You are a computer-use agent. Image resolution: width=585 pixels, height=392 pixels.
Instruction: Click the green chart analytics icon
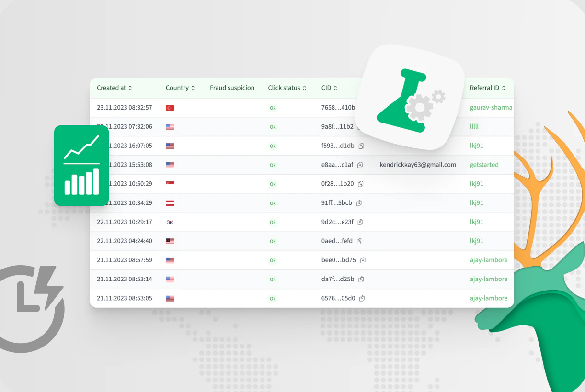(x=81, y=166)
